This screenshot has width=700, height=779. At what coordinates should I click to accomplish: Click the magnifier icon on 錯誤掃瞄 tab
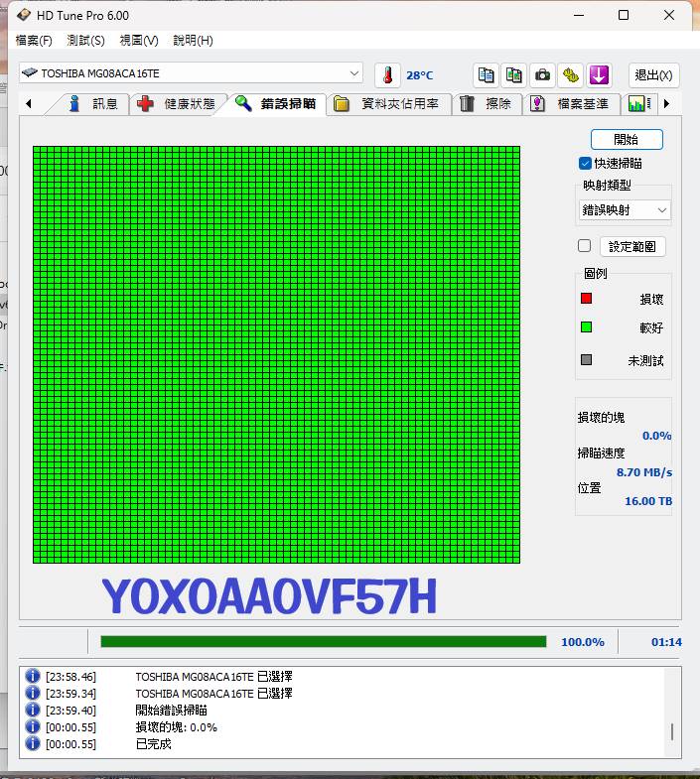tap(243, 103)
